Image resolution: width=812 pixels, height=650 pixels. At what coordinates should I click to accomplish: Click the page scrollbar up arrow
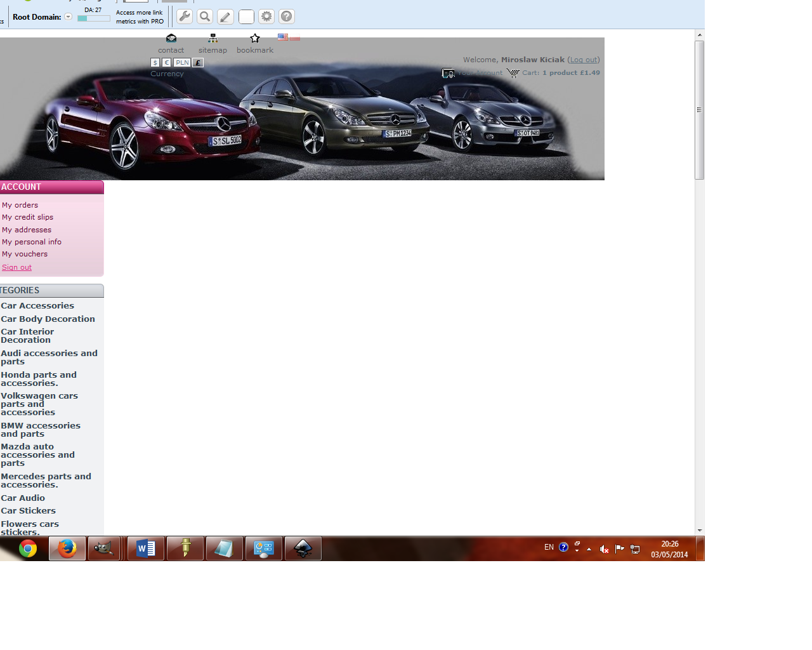click(700, 35)
